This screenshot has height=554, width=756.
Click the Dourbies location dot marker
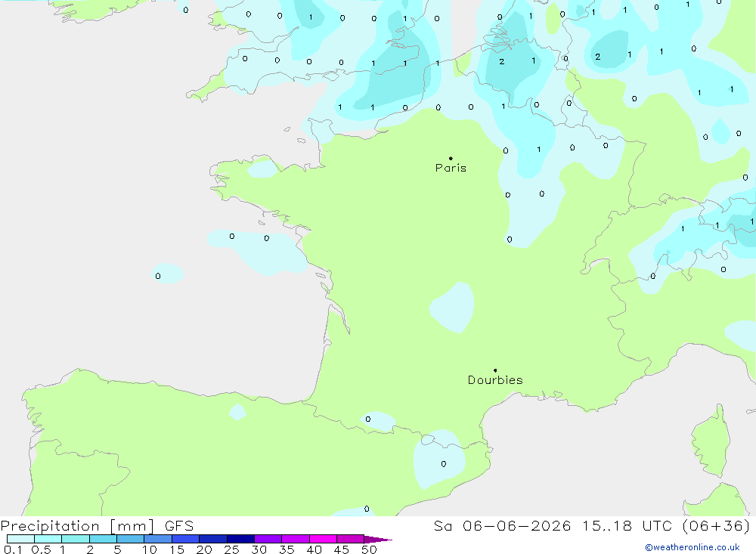point(495,370)
